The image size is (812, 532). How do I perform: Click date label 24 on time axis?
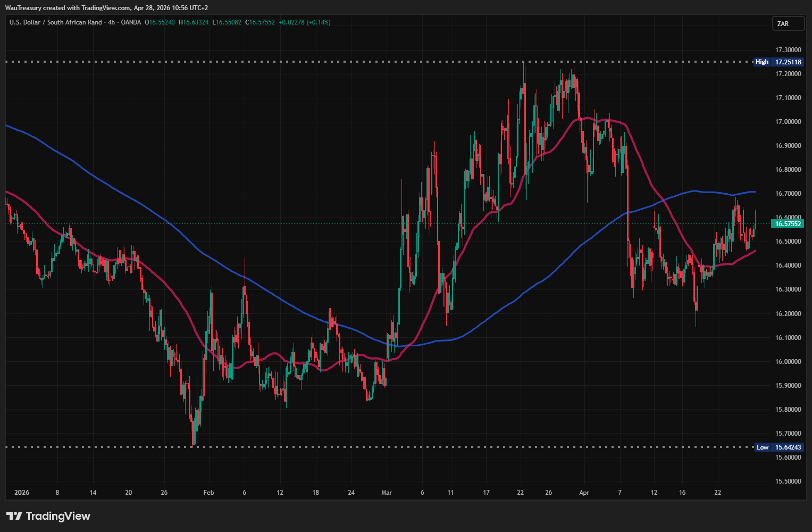point(351,493)
